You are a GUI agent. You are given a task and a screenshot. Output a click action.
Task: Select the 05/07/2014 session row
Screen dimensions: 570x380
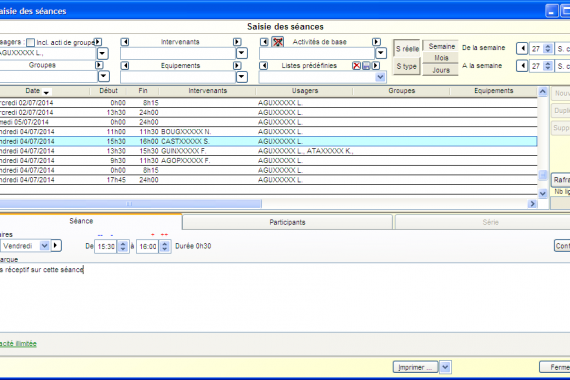point(268,122)
